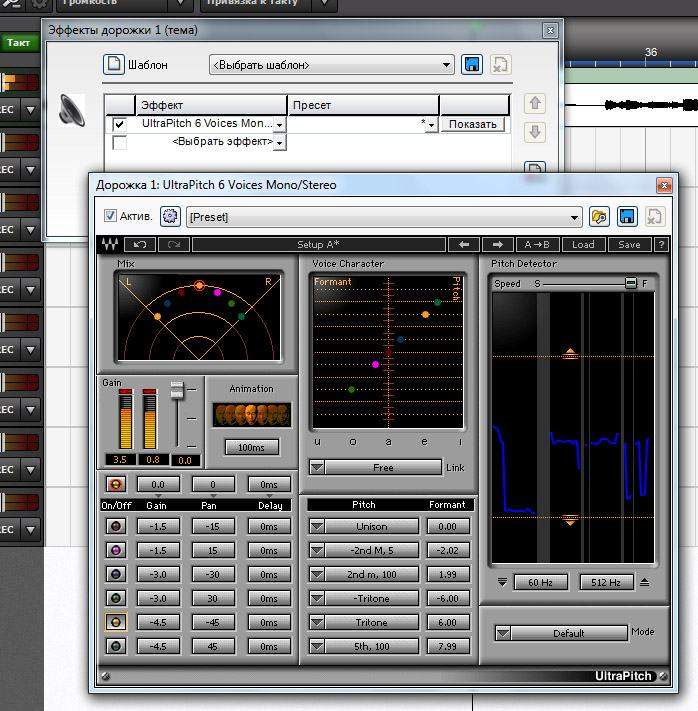Copy setup with the A→B button
The width and height of the screenshot is (698, 711).
(537, 245)
